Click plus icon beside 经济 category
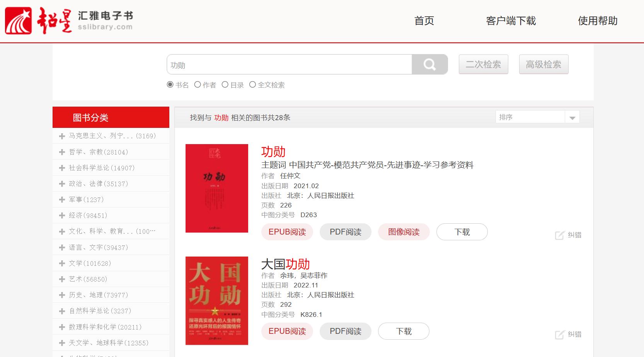 (62, 216)
